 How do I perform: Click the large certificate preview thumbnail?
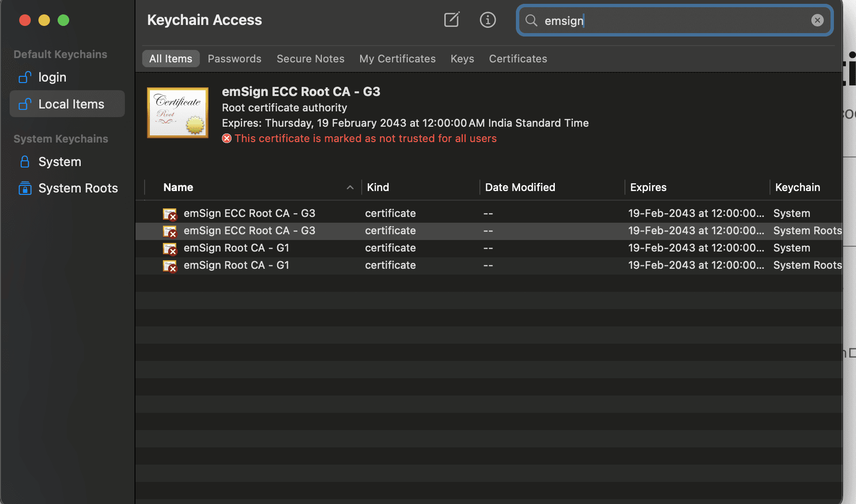(178, 113)
